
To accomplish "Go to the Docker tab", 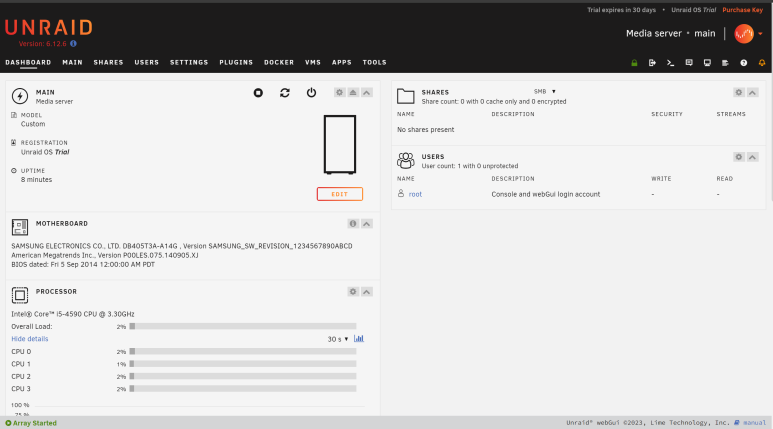I will (279, 62).
